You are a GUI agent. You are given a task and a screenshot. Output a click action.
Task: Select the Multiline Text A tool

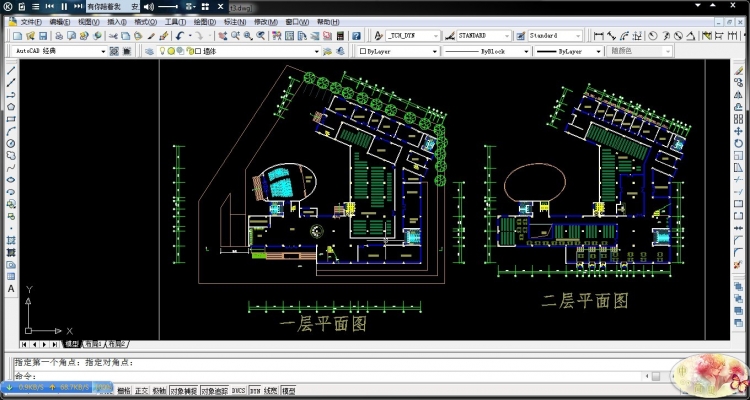[x=11, y=289]
